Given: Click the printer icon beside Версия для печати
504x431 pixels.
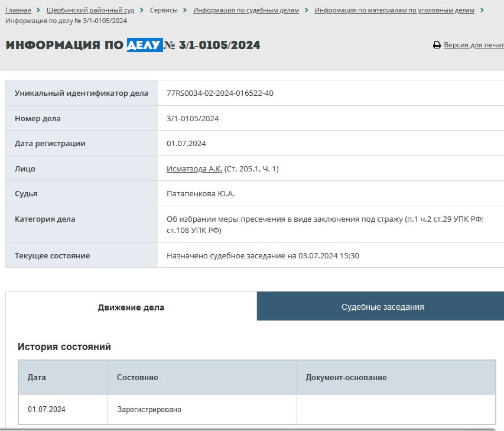Looking at the screenshot, I should coord(437,45).
